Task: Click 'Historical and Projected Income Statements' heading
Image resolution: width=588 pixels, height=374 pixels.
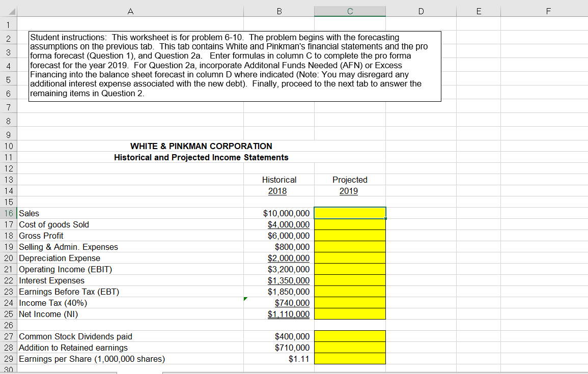Action: [201, 157]
